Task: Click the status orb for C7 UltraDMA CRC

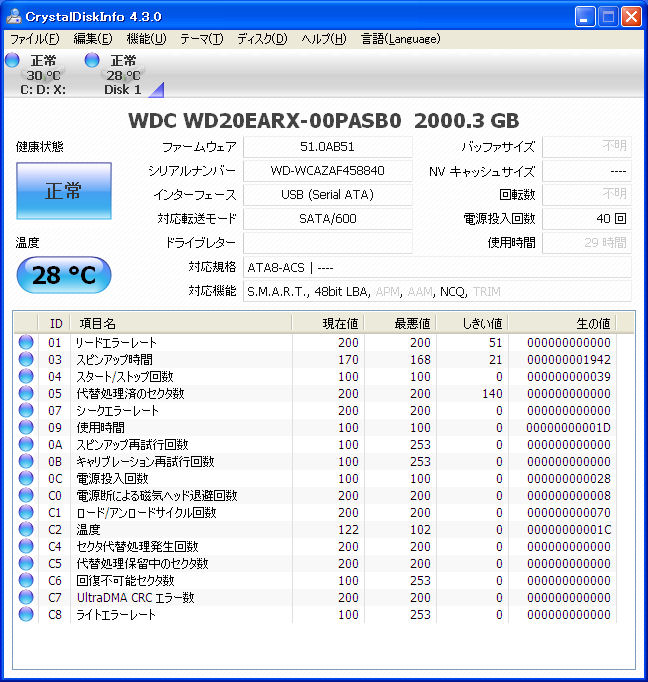Action: [x=26, y=597]
